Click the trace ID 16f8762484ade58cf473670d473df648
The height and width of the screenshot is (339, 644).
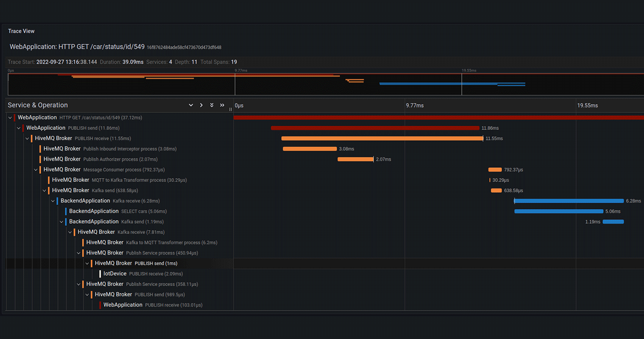[x=184, y=48]
